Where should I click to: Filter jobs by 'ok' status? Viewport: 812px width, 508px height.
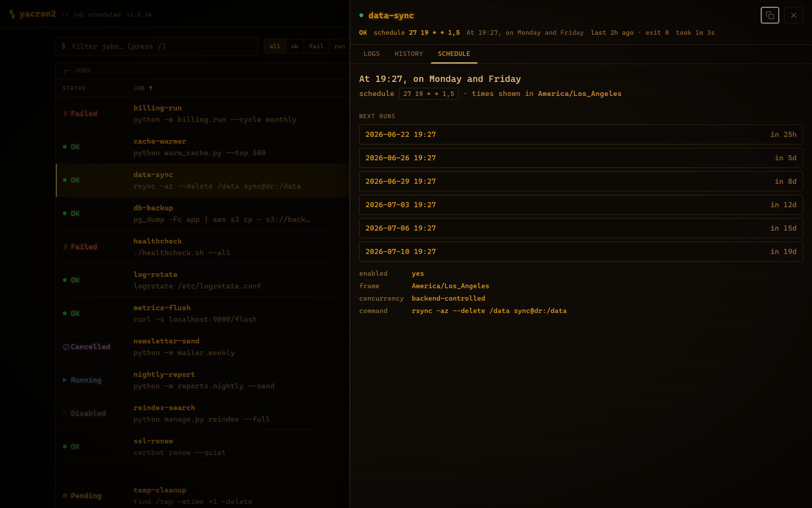pyautogui.click(x=295, y=46)
